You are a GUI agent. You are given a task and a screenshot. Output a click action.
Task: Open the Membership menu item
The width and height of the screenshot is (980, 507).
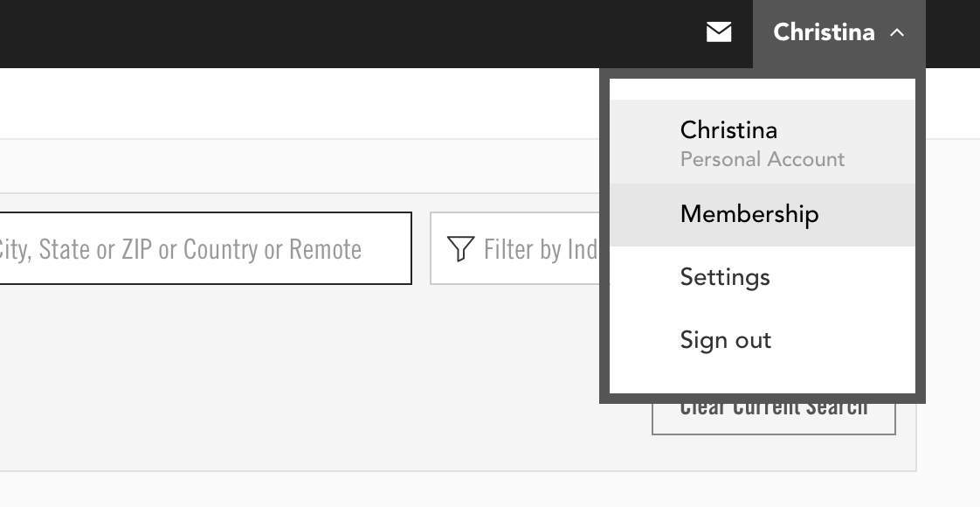tap(749, 214)
